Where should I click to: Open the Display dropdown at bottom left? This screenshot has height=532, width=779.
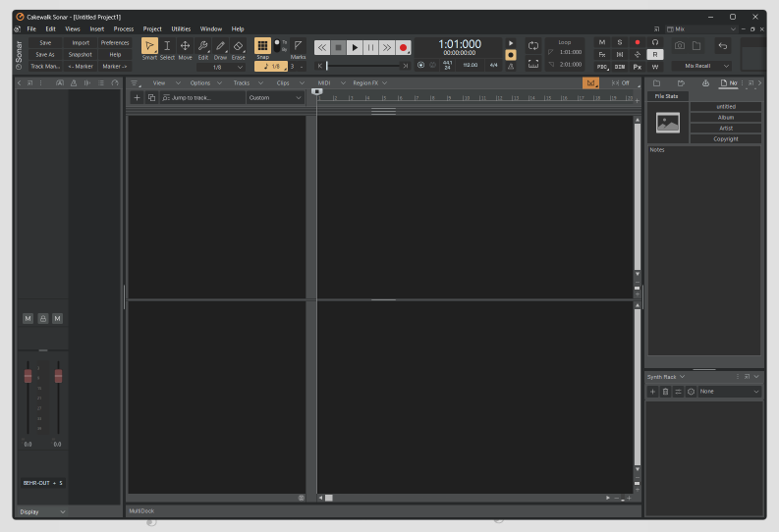coord(42,511)
